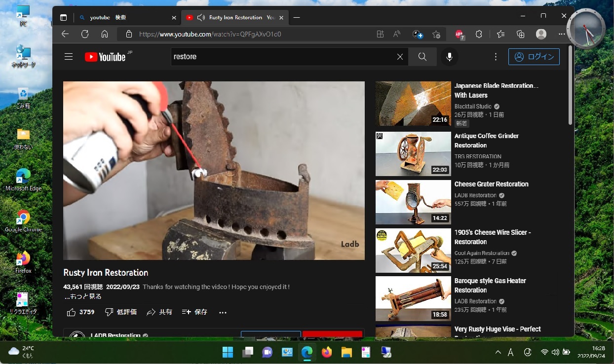Open Edge extensions puzzle icon
Viewport: 614px width, 364px height.
[x=479, y=34]
